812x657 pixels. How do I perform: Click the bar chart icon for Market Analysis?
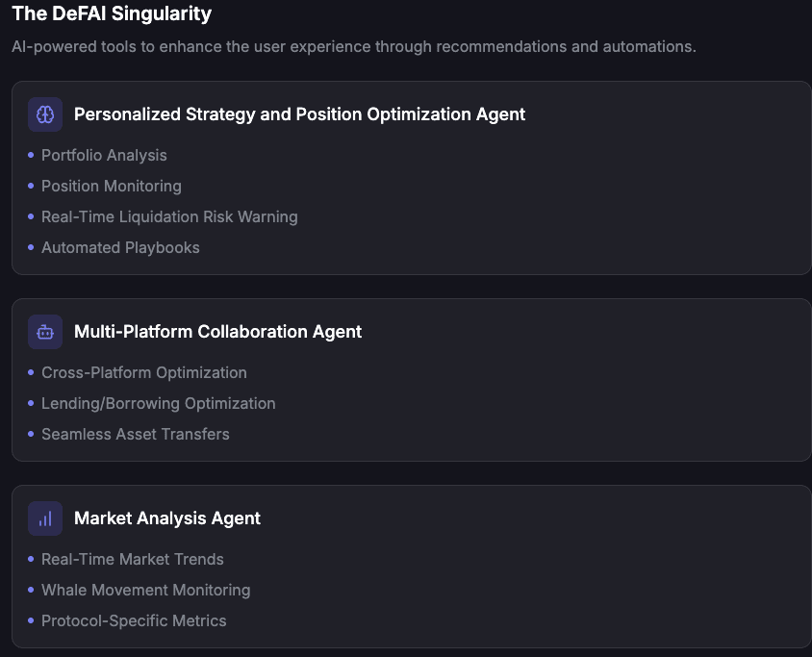coord(45,518)
